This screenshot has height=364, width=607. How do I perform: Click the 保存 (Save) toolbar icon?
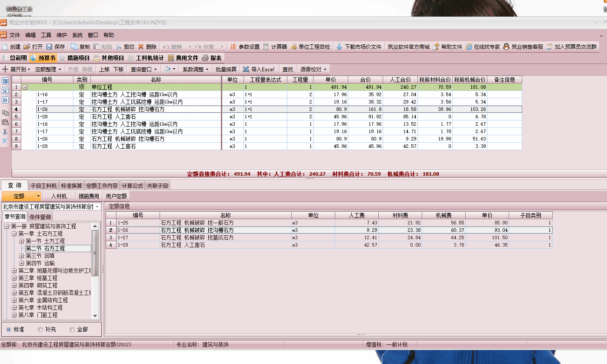click(49, 47)
